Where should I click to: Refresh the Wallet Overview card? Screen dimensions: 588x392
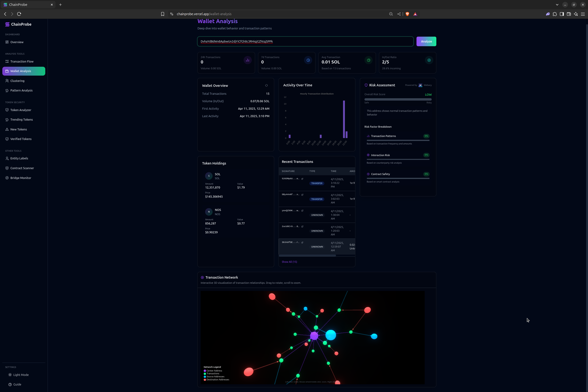pos(266,85)
